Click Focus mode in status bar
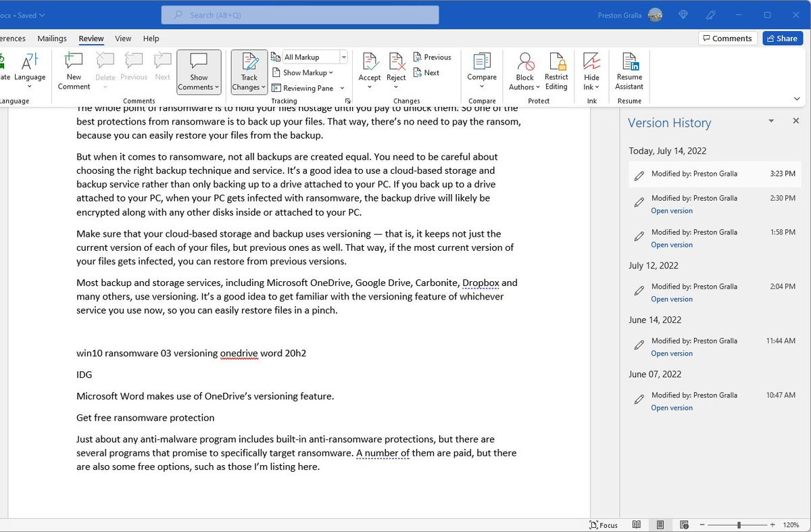Image resolution: width=811 pixels, height=532 pixels. click(604, 525)
